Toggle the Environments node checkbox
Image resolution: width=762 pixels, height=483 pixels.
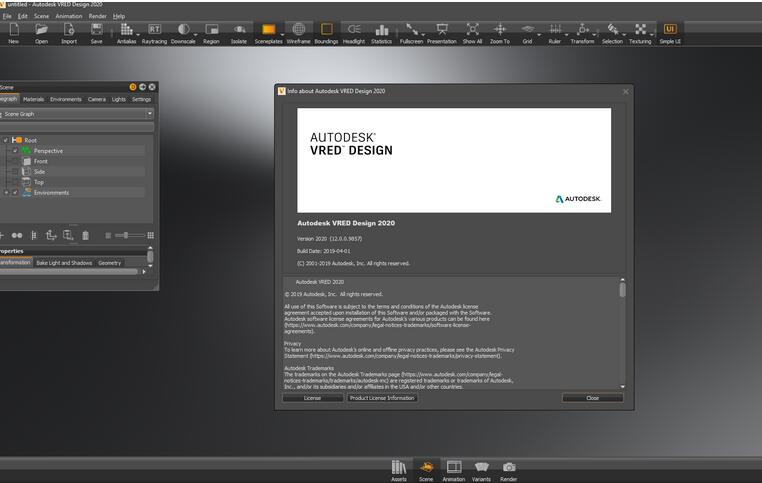coord(15,193)
